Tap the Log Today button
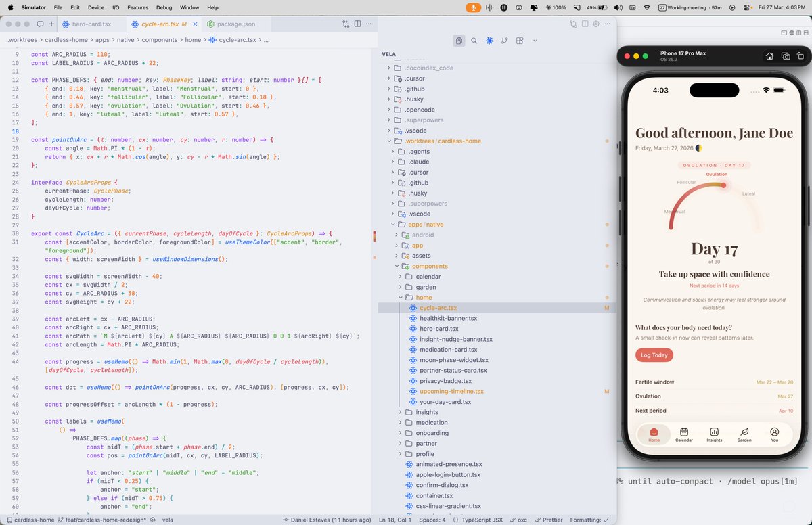This screenshot has width=812, height=525. pyautogui.click(x=654, y=355)
